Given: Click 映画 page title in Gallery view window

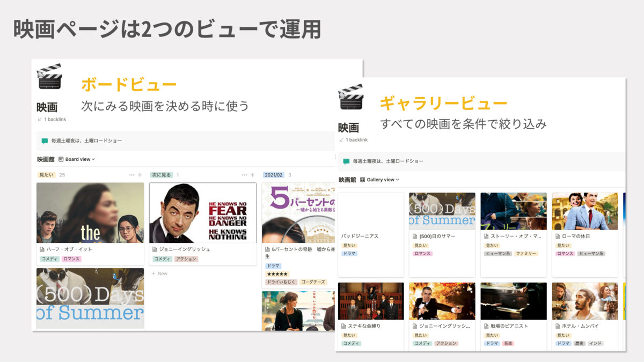Looking at the screenshot, I should [349, 128].
